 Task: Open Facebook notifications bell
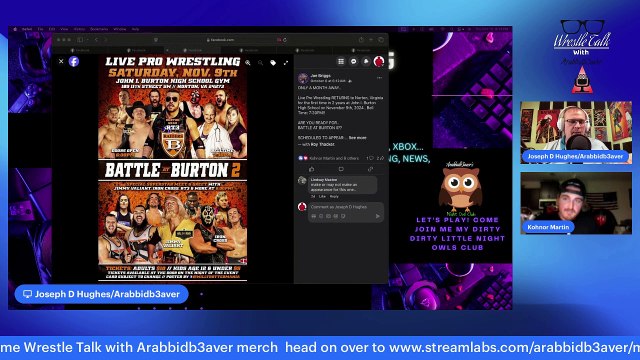(x=366, y=61)
